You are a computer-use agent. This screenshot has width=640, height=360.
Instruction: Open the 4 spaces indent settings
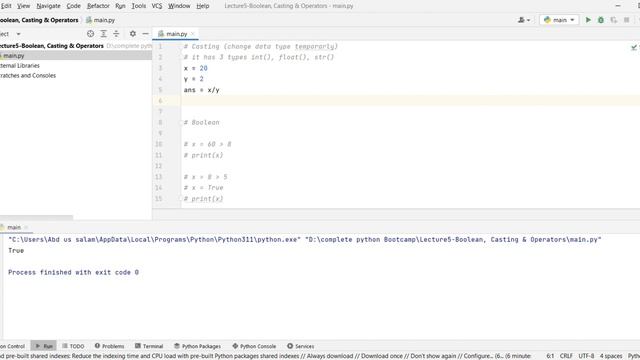(x=611, y=356)
